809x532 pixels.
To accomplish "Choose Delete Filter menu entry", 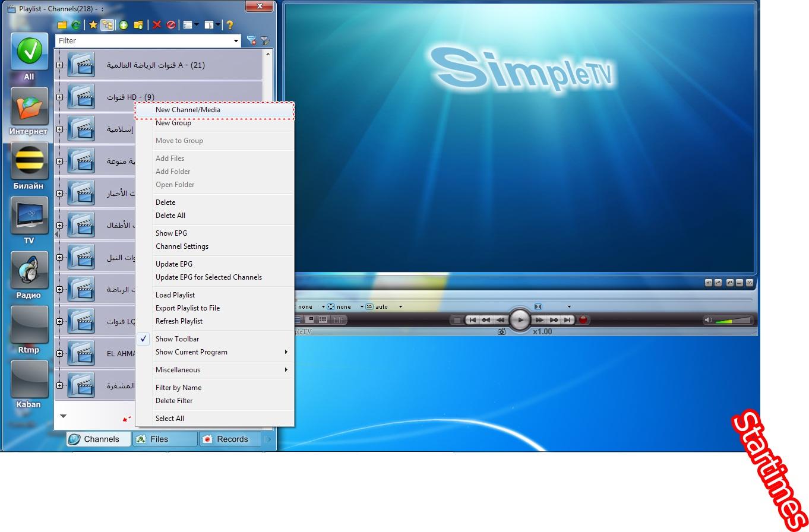I will 215,401.
